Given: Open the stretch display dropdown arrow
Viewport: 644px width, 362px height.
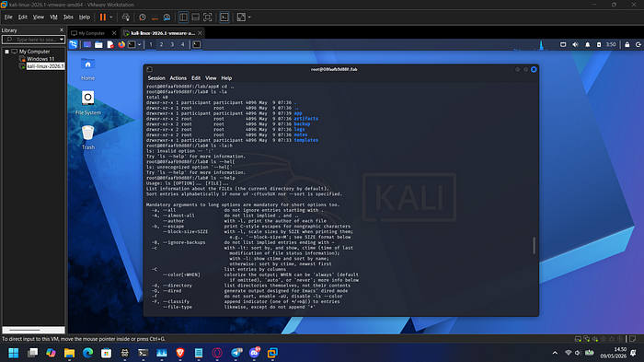Looking at the screenshot, I should coord(249,18).
